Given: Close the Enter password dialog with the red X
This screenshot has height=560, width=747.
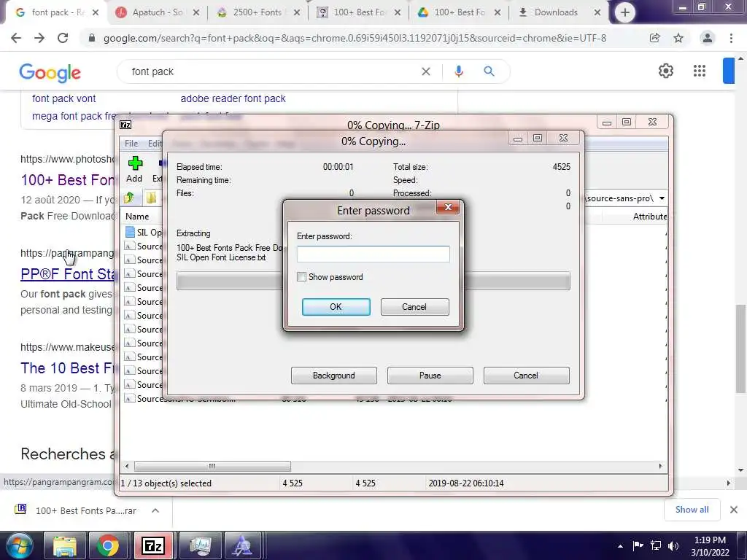Looking at the screenshot, I should pos(448,206).
